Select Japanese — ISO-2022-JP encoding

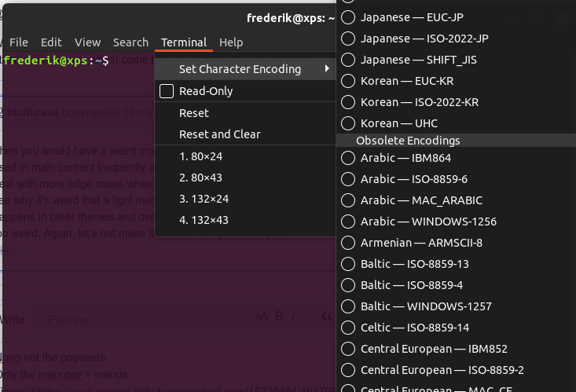tap(456, 38)
